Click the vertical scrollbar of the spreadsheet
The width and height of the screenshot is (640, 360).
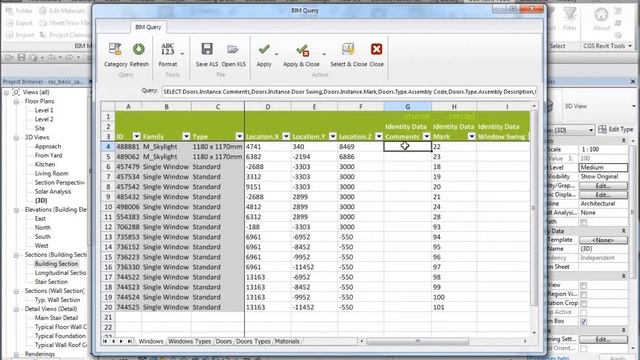(x=533, y=208)
